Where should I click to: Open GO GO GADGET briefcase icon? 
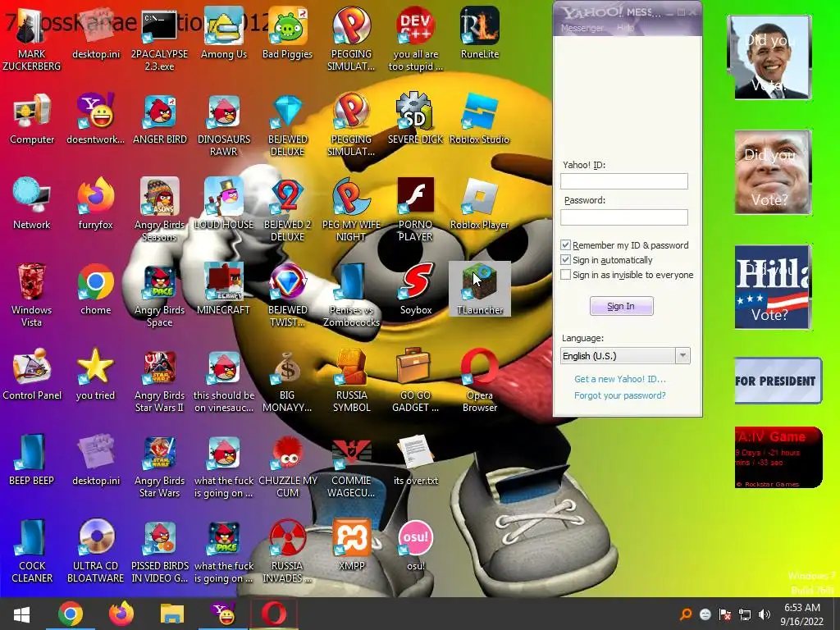[415, 381]
